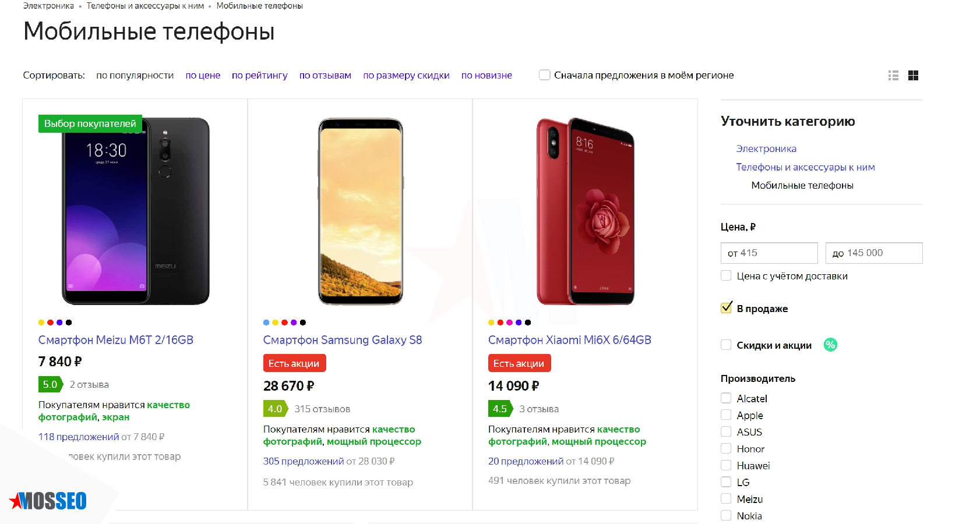Enable 'Цена с учётом доставки' checkbox
This screenshot has width=980, height=524.
[x=725, y=275]
